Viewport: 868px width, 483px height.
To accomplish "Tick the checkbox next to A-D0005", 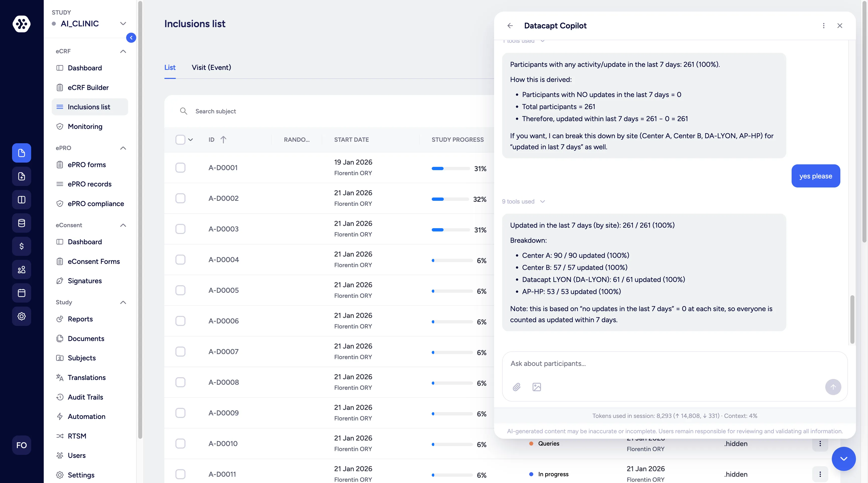I will (180, 290).
